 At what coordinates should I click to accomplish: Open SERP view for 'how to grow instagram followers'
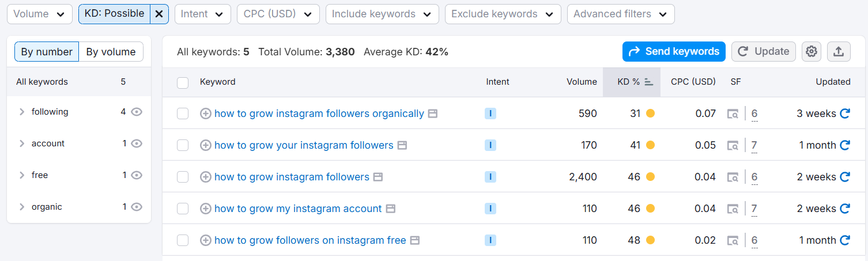(378, 177)
